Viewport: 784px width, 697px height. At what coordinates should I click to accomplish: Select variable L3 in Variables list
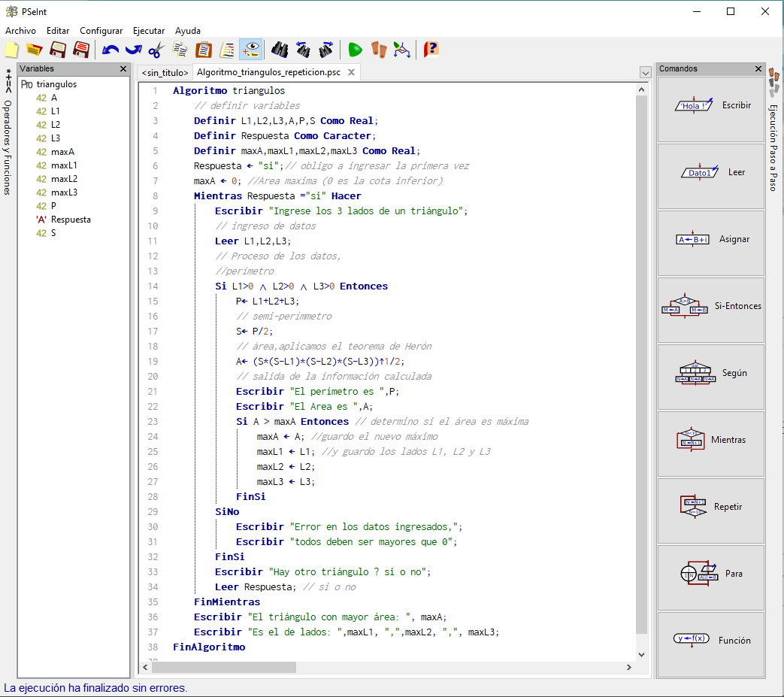[56, 138]
